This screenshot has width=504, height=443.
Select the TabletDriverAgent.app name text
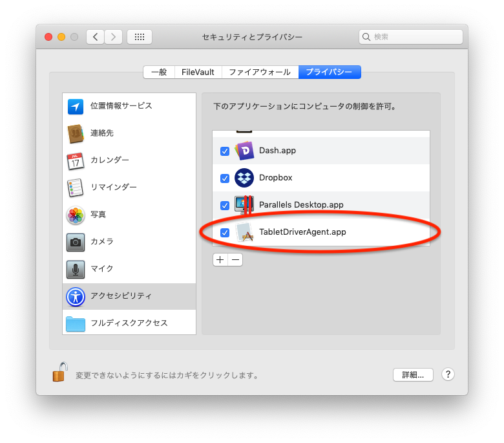point(302,232)
